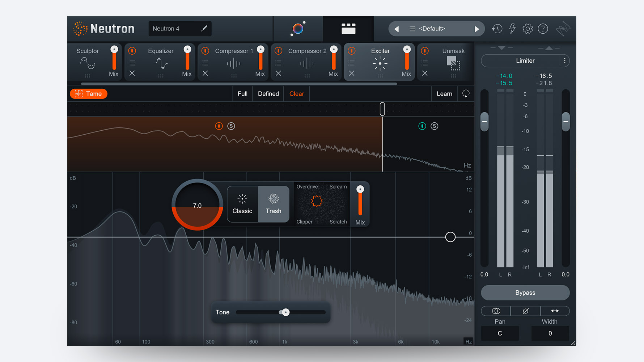Open the undo history clock icon
Viewport: 644px width, 362px height.
(x=497, y=29)
